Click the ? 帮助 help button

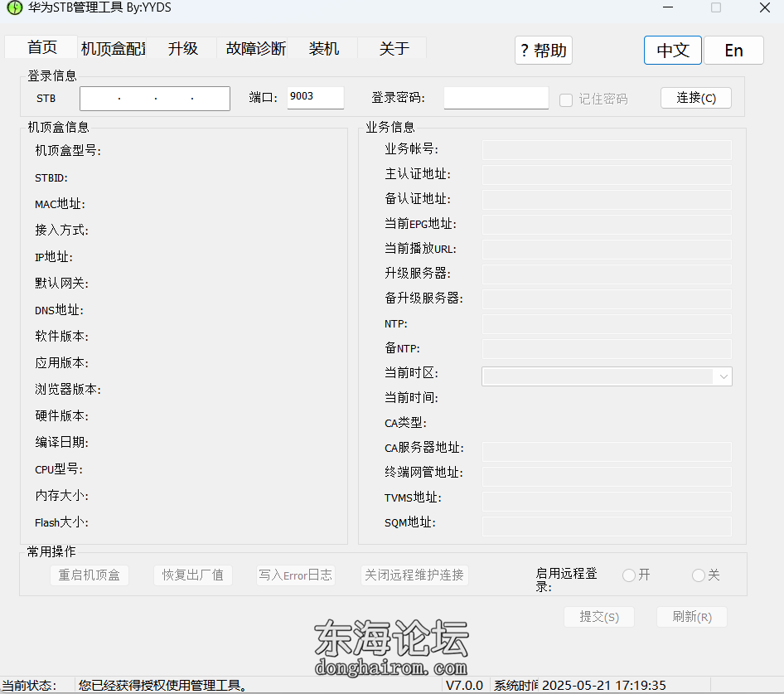(x=544, y=50)
